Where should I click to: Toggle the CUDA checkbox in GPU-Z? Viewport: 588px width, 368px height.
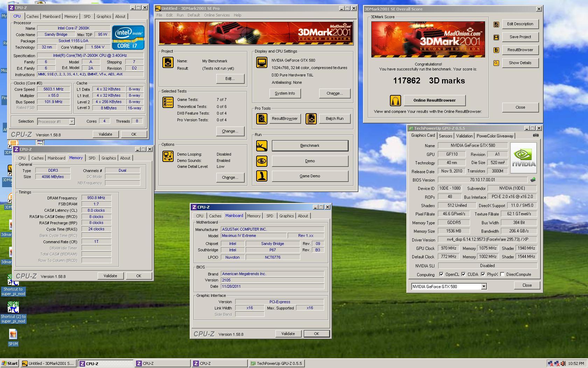pos(463,274)
